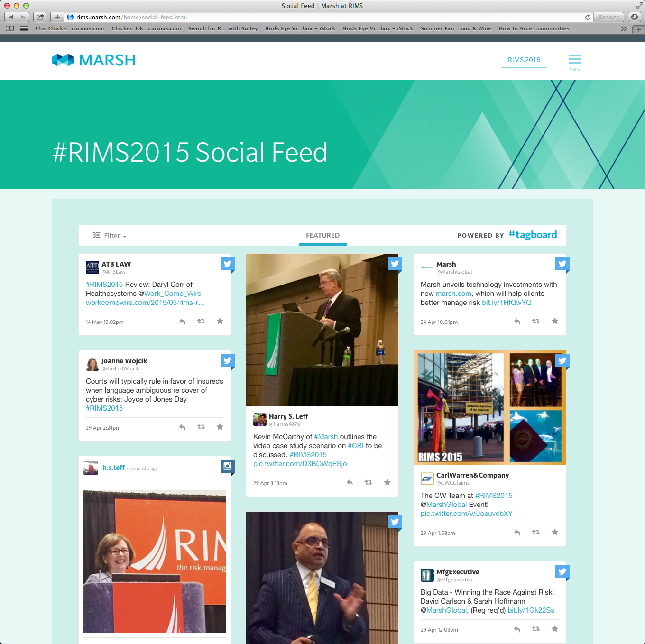View photo of speaker in striped suit
The width and height of the screenshot is (645, 644).
click(x=322, y=578)
